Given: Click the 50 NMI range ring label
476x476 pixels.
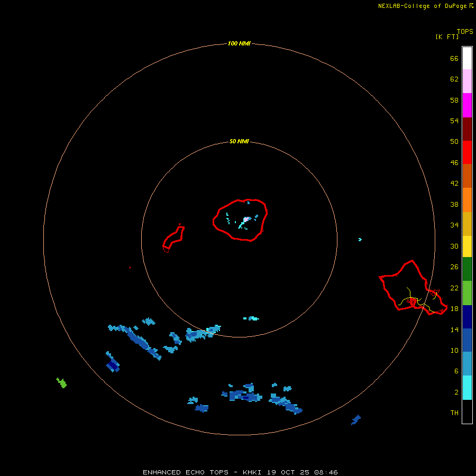Looking at the screenshot, I should point(239,141).
